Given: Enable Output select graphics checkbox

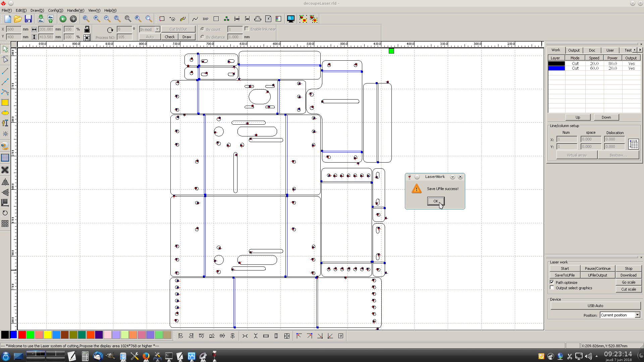Looking at the screenshot, I should click(x=552, y=288).
